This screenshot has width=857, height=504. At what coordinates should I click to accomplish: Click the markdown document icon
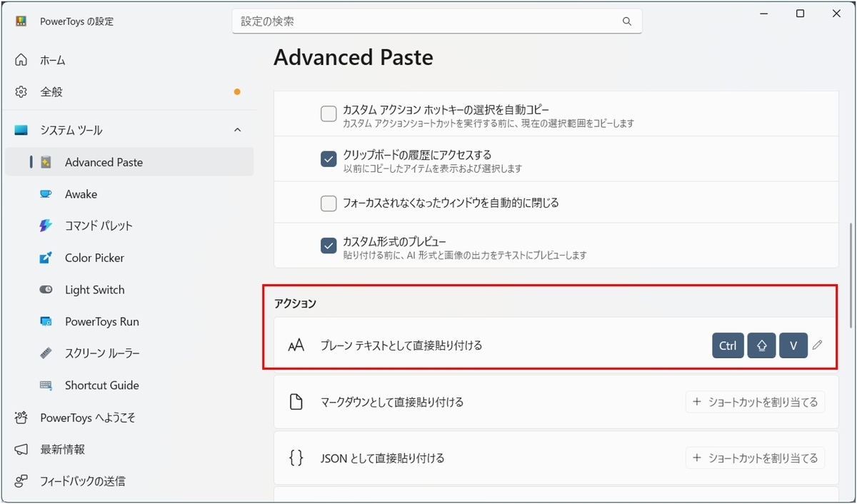296,402
